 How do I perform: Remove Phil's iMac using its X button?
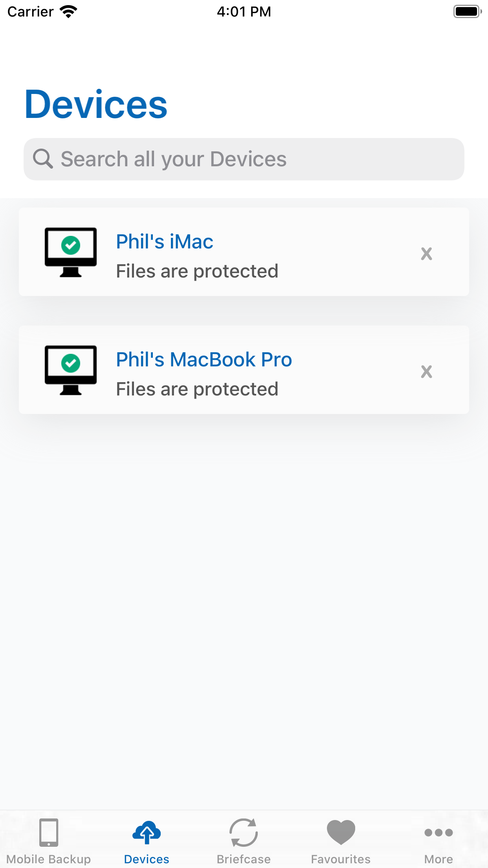click(x=427, y=254)
